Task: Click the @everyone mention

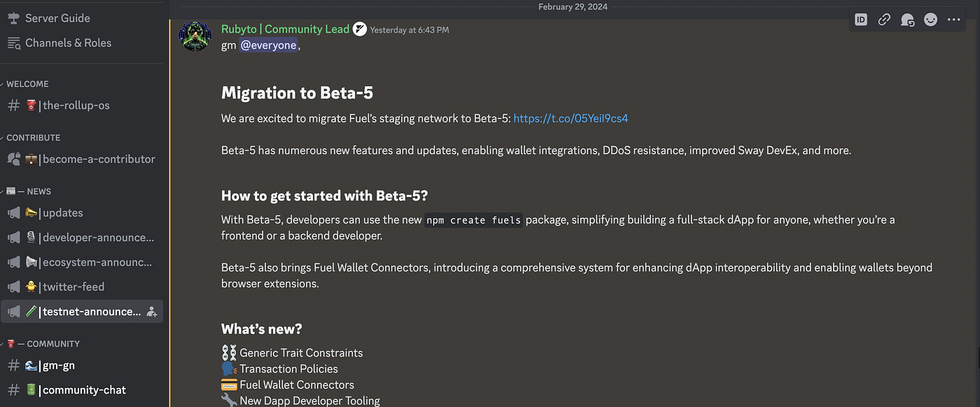Action: pyautogui.click(x=269, y=46)
